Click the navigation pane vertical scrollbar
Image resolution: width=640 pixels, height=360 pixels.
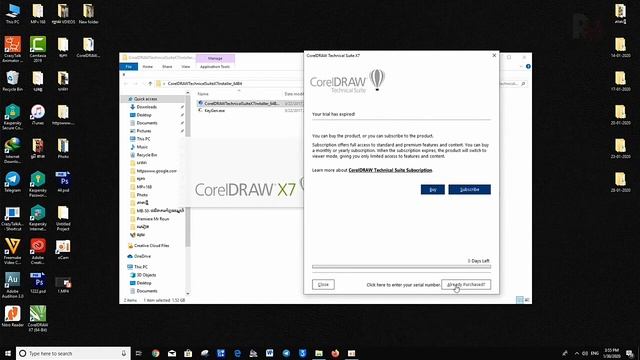click(x=188, y=192)
